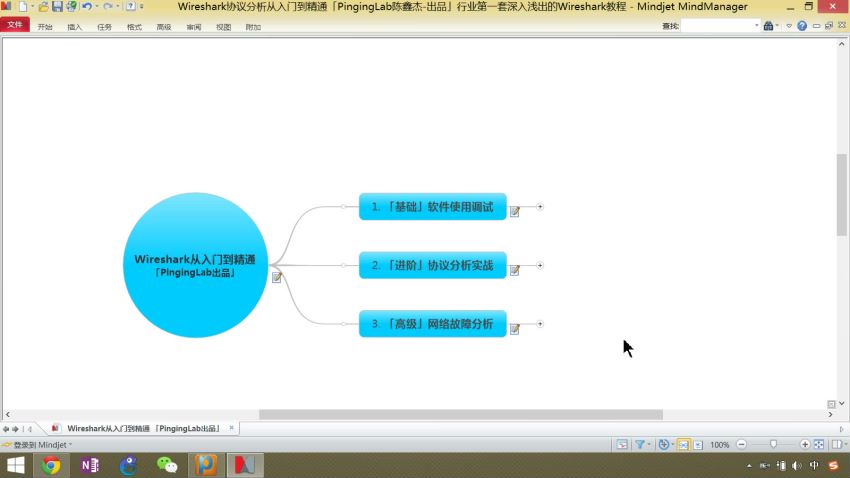
Task: Expand subtopics of 2.「进阶」协议分析实战
Action: [x=540, y=265]
